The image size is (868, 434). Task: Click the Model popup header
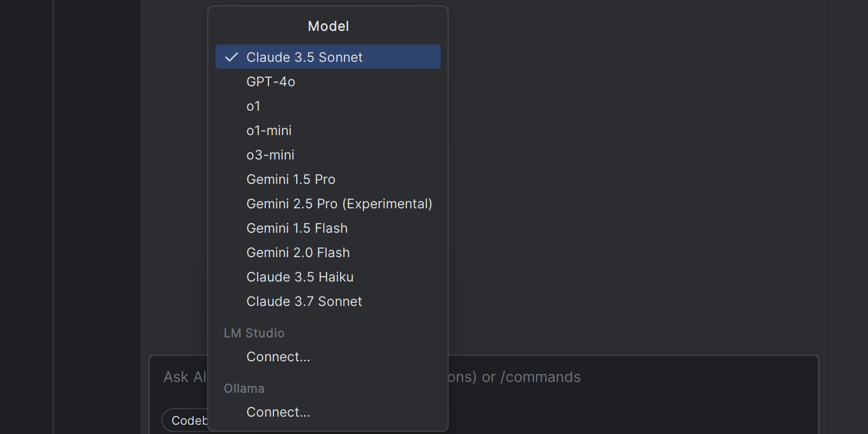pyautogui.click(x=328, y=26)
